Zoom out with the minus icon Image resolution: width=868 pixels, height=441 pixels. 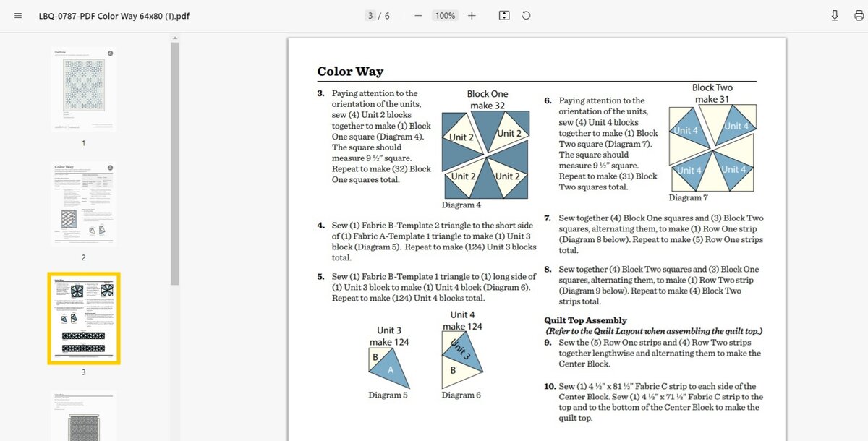pos(418,16)
